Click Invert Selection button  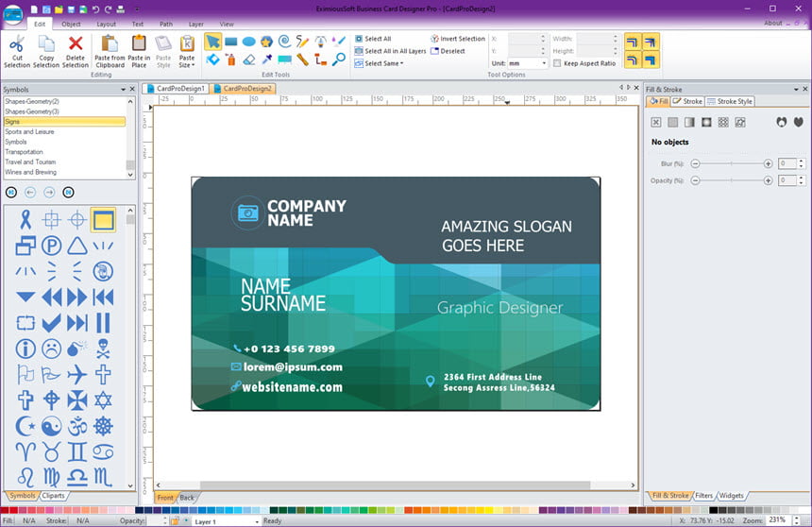click(x=458, y=39)
